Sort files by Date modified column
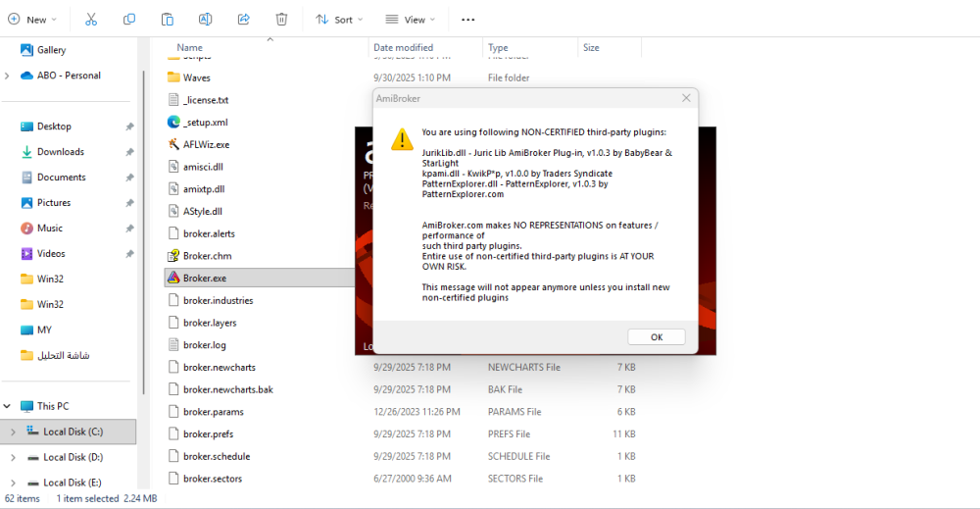980x509 pixels. click(403, 47)
